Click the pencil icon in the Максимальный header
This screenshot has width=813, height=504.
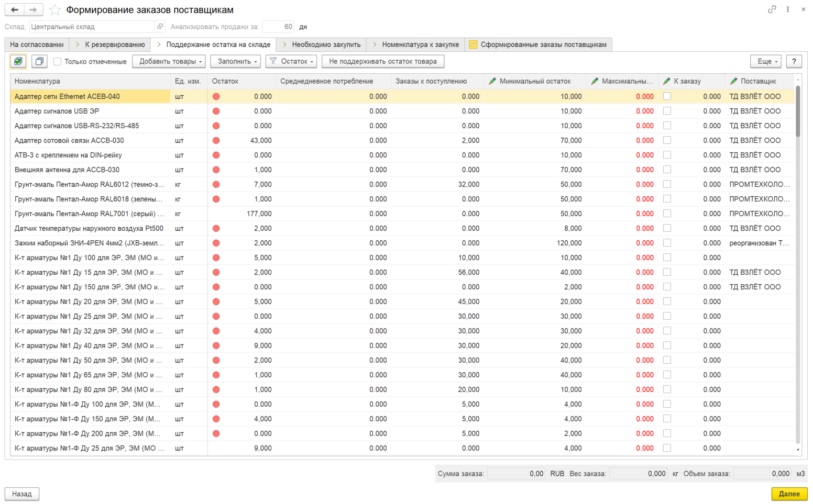pos(595,81)
